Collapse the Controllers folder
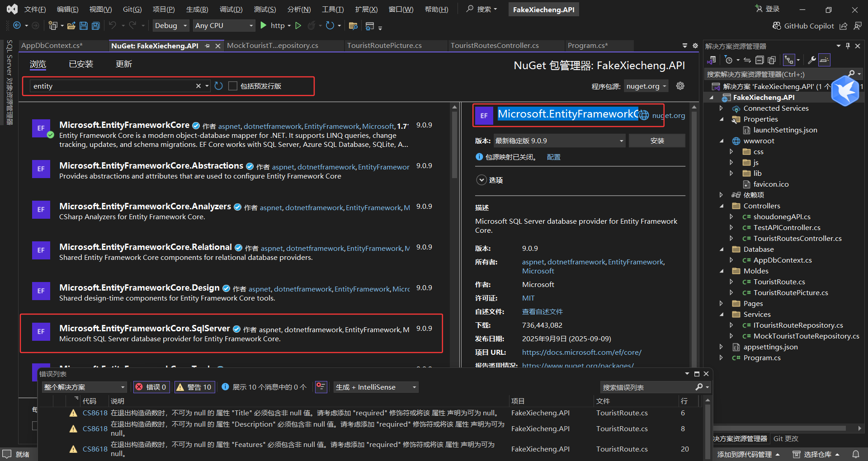This screenshot has height=461, width=868. pyautogui.click(x=721, y=206)
